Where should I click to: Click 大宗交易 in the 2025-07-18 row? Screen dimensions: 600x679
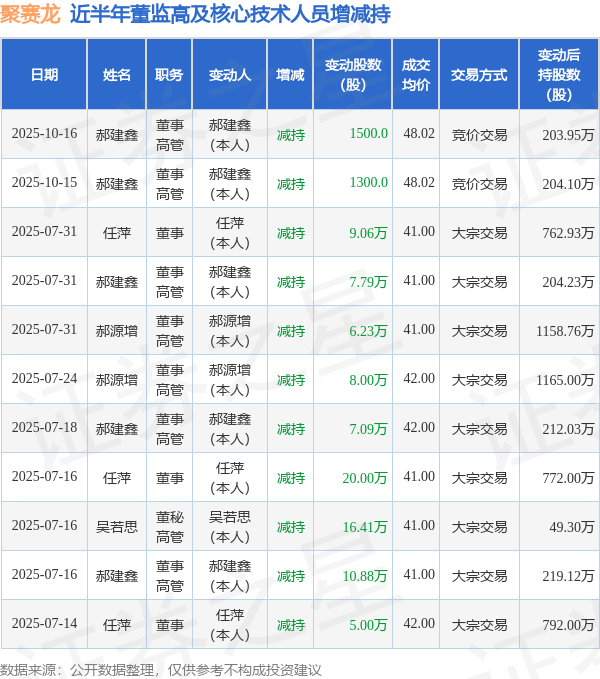(x=479, y=429)
